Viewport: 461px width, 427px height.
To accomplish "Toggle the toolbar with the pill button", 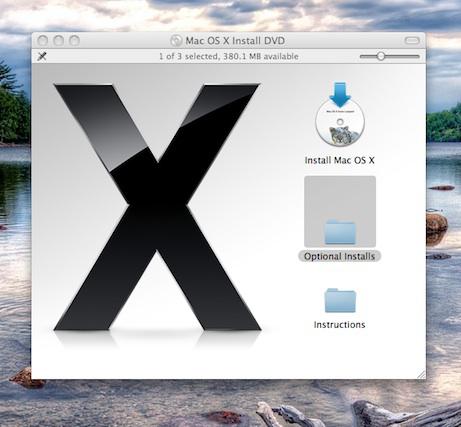I will 412,41.
